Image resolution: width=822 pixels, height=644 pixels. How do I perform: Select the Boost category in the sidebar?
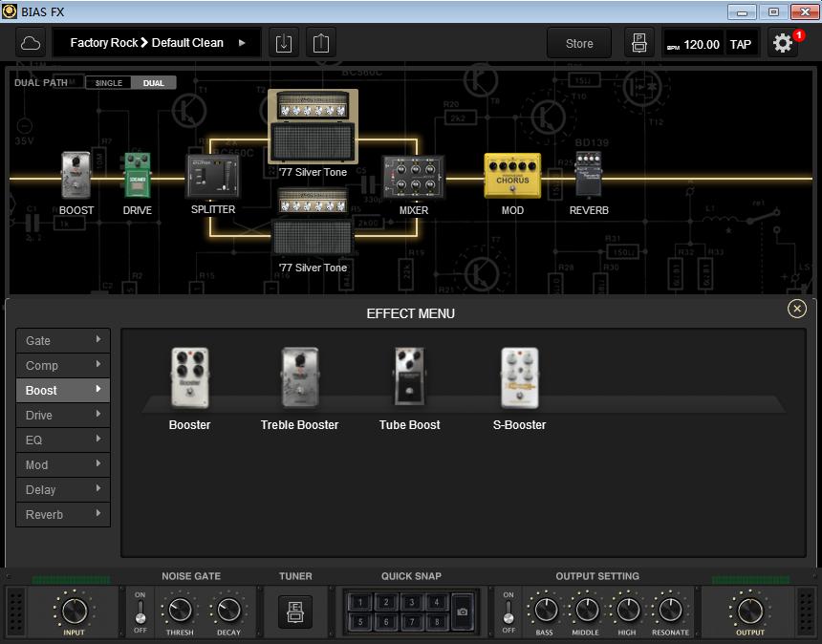[62, 390]
